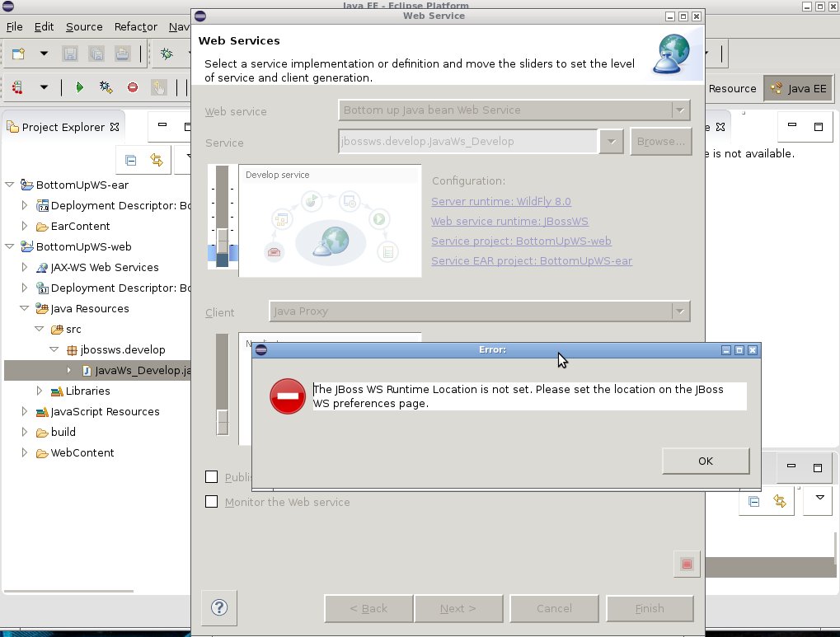Open Service implementation dropdown arrow

(x=612, y=142)
